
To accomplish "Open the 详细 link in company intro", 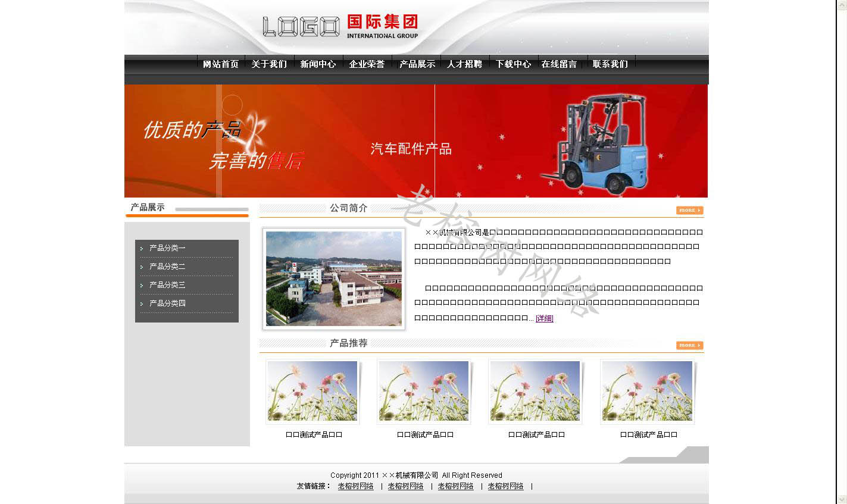I will click(545, 318).
